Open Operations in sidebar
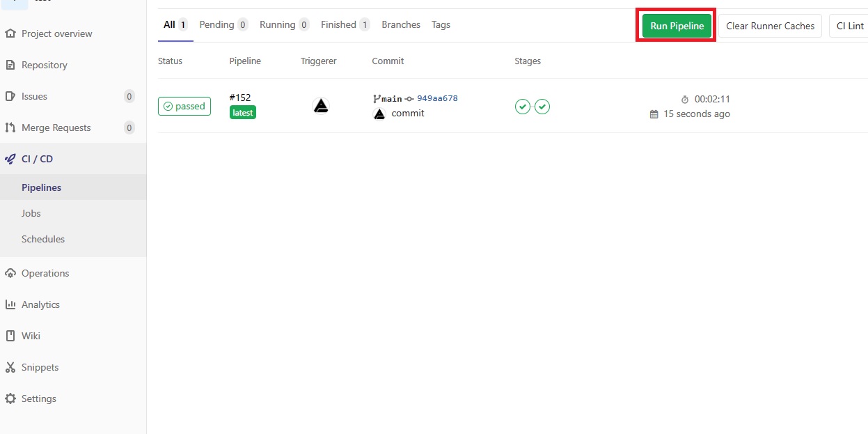 click(45, 273)
